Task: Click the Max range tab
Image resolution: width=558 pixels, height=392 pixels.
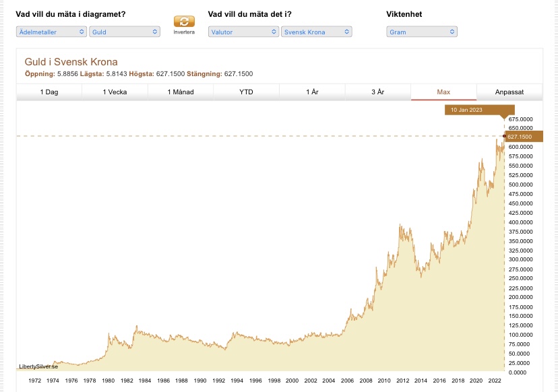Action: pyautogui.click(x=443, y=92)
